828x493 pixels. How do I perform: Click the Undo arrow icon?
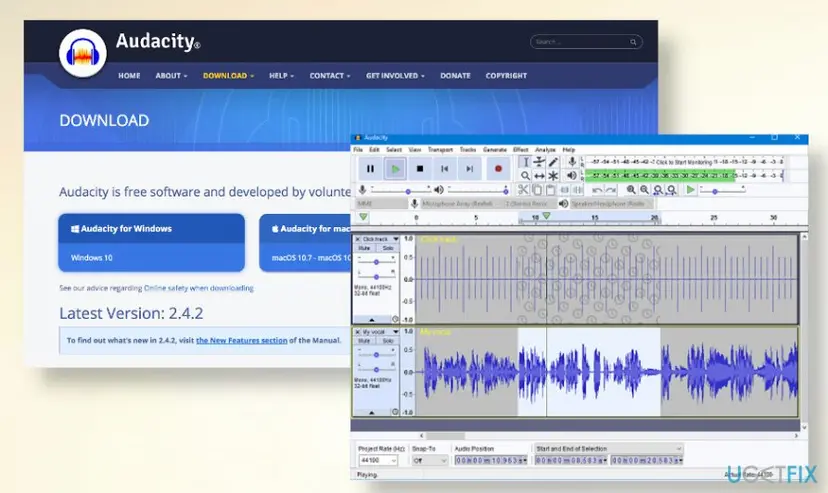pyautogui.click(x=597, y=189)
